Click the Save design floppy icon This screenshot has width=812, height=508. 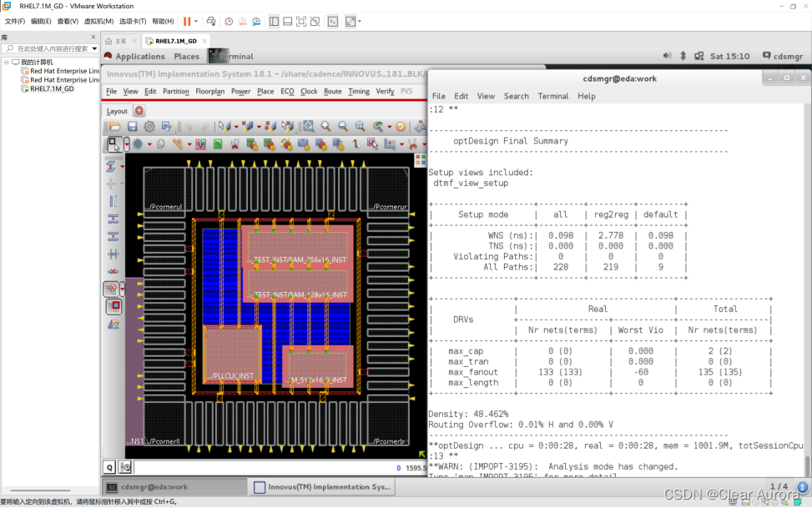(132, 126)
